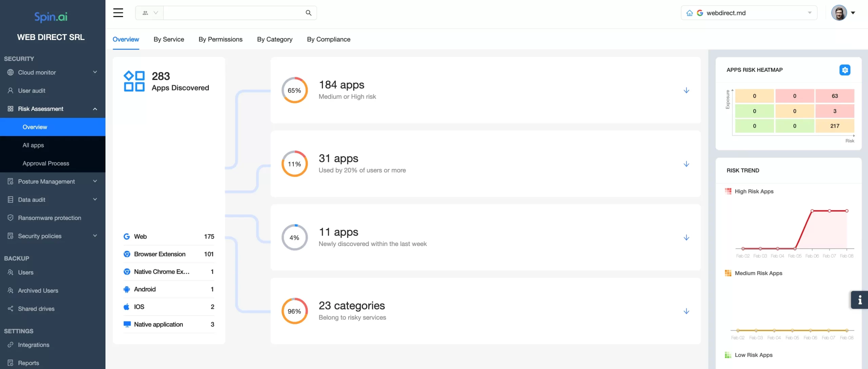Expand the 184 apps risk row arrow

click(x=686, y=90)
